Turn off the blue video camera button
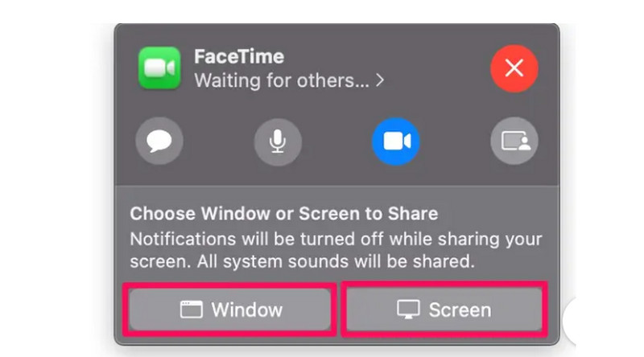The width and height of the screenshot is (644, 357). coord(396,142)
